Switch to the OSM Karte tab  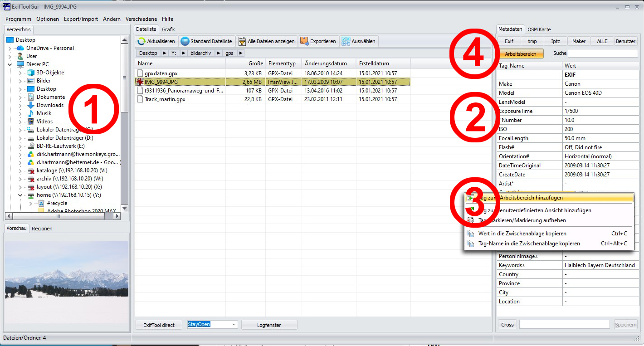(x=539, y=29)
